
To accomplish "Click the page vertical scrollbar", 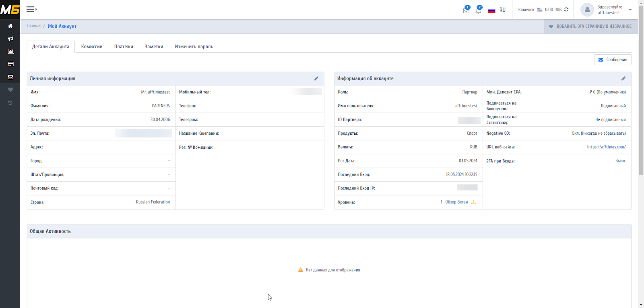I will (x=641, y=90).
